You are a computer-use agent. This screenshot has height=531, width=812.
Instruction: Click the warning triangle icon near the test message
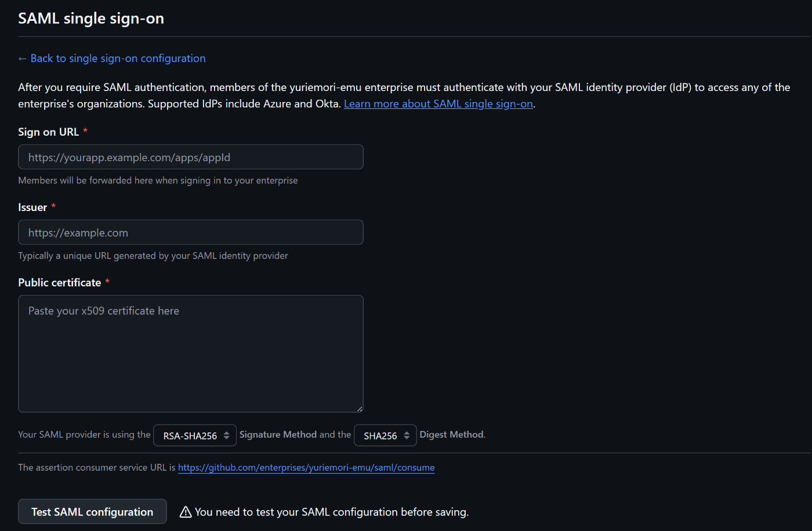coord(185,511)
